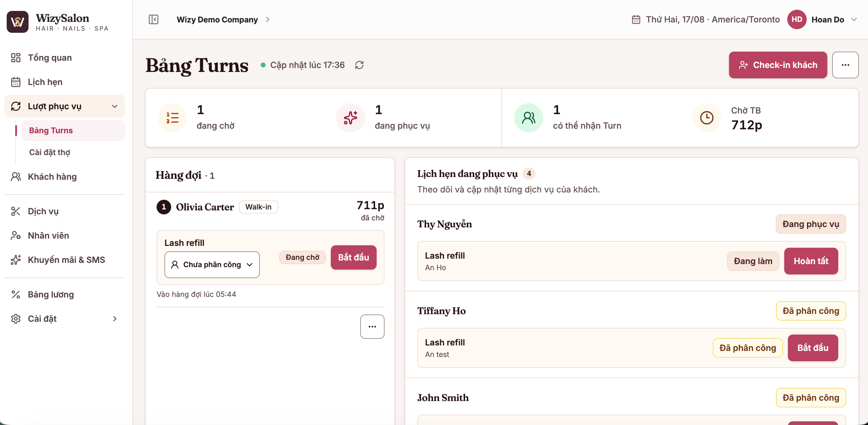Click the Thy Nguyễn customer name

coord(444,224)
